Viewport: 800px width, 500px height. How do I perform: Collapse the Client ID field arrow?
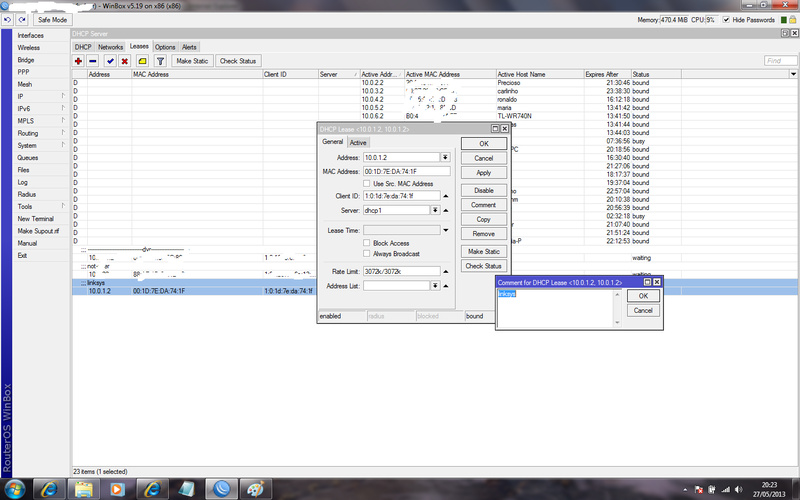tap(445, 196)
